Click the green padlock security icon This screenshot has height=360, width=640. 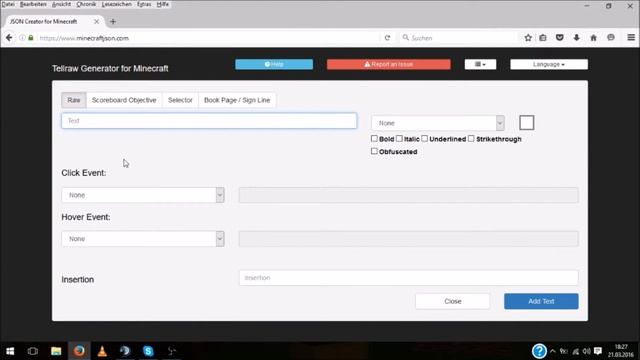[x=31, y=38]
